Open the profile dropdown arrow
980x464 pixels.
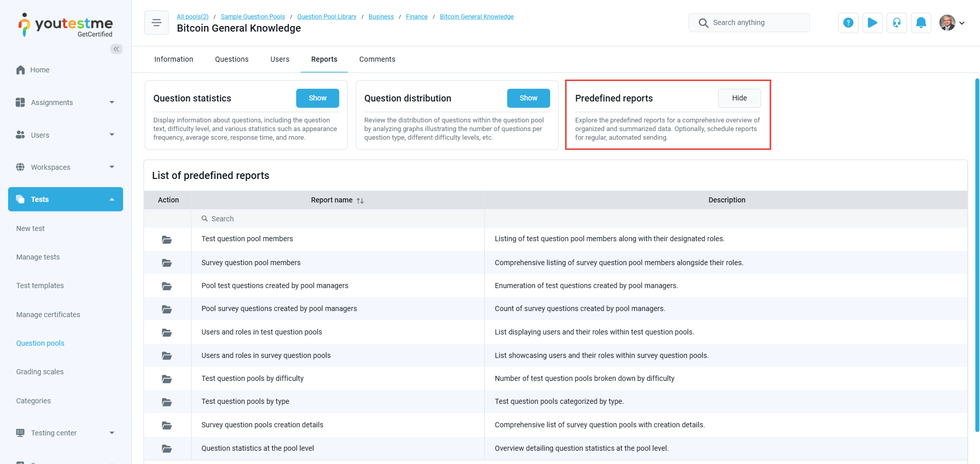click(962, 23)
